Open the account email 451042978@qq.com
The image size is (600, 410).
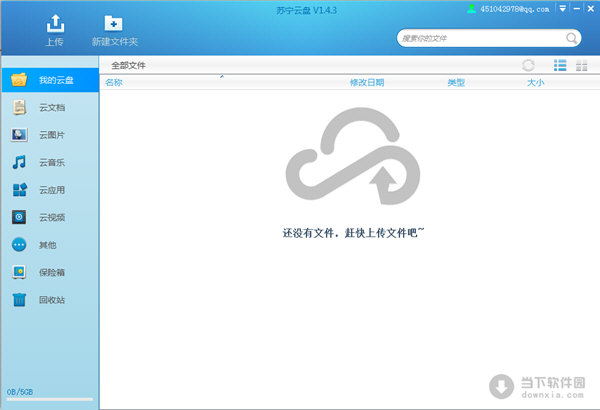515,9
